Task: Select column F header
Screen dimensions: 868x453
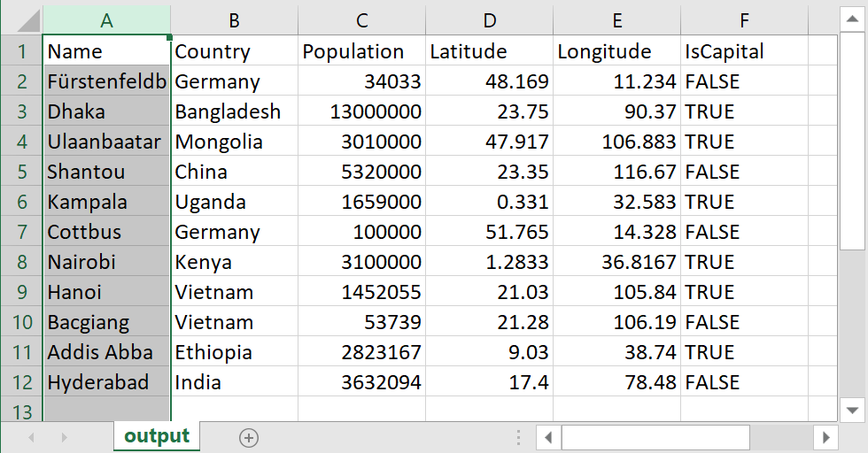Action: [x=744, y=20]
